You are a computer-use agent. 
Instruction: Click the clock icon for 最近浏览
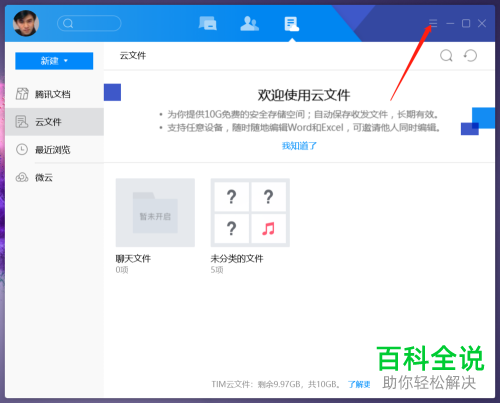22,149
